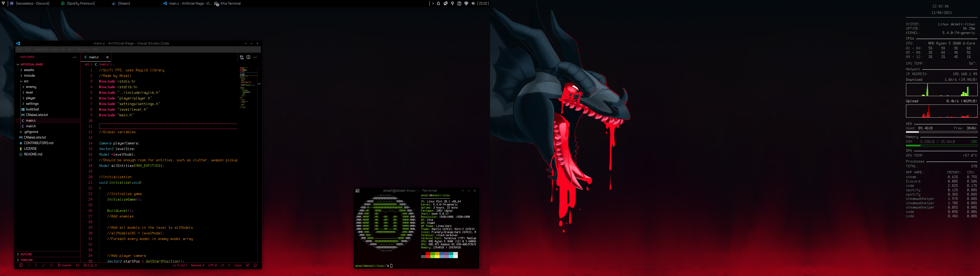Viewport: 980px width, 276px height.
Task: Open Explorer panel ellipsis menu
Action: click(x=75, y=57)
